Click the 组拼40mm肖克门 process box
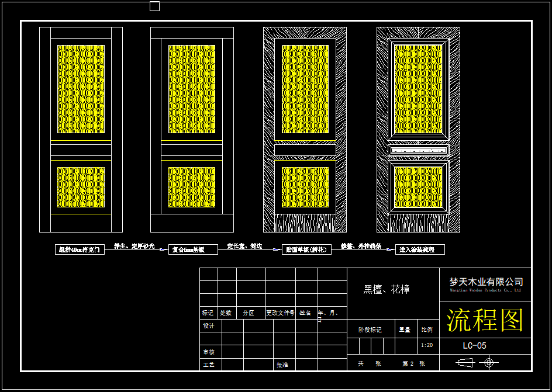Viewport: 552px width, 392px height. click(x=80, y=249)
